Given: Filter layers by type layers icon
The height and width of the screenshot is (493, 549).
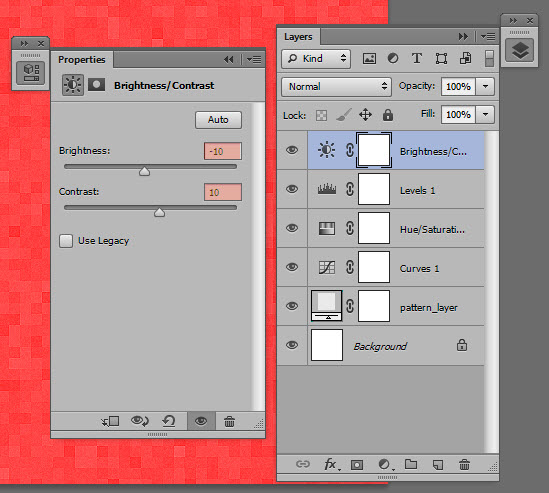Looking at the screenshot, I should [x=417, y=58].
